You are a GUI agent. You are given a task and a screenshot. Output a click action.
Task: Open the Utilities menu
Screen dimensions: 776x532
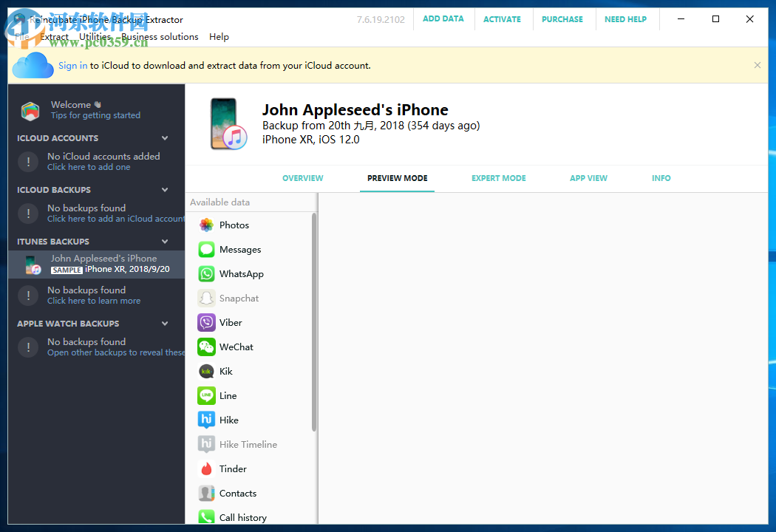pos(95,36)
